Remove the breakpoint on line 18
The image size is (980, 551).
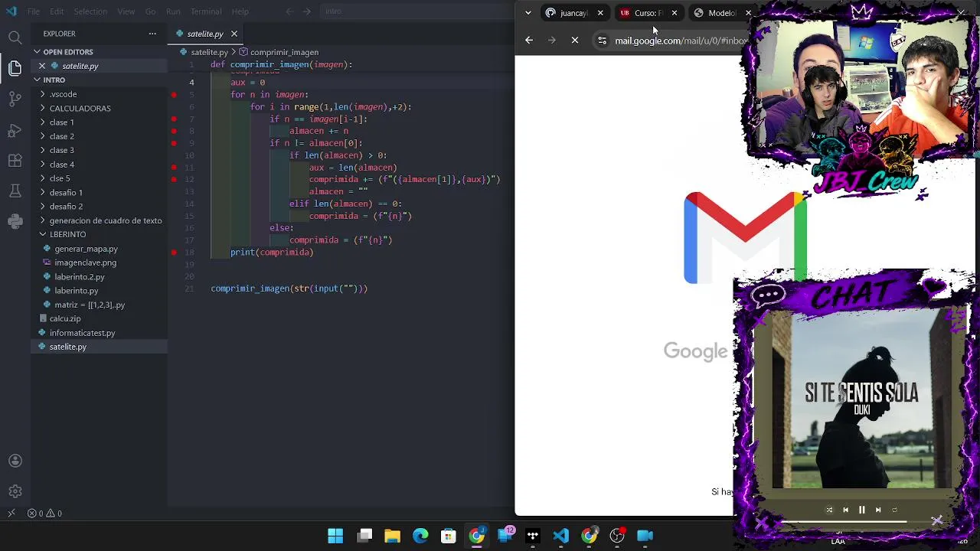tap(174, 253)
